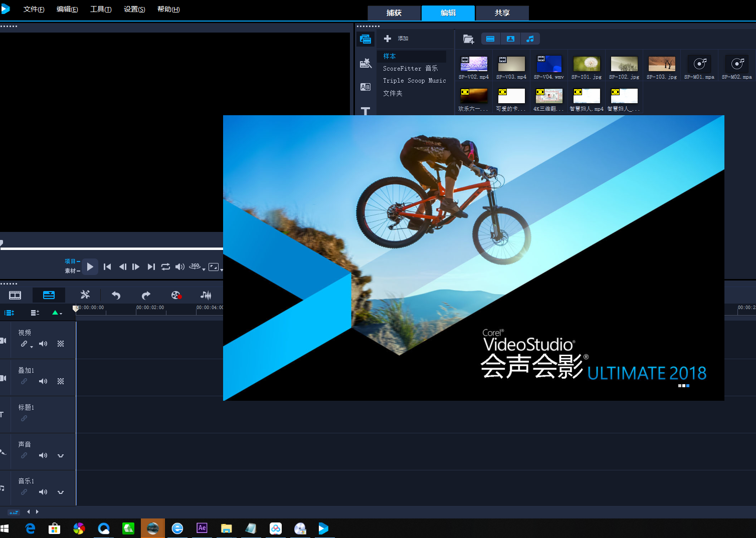Screen dimensions: 756x538
Task: Select the SP-V02.mp4 video thumbnail
Action: tap(474, 64)
